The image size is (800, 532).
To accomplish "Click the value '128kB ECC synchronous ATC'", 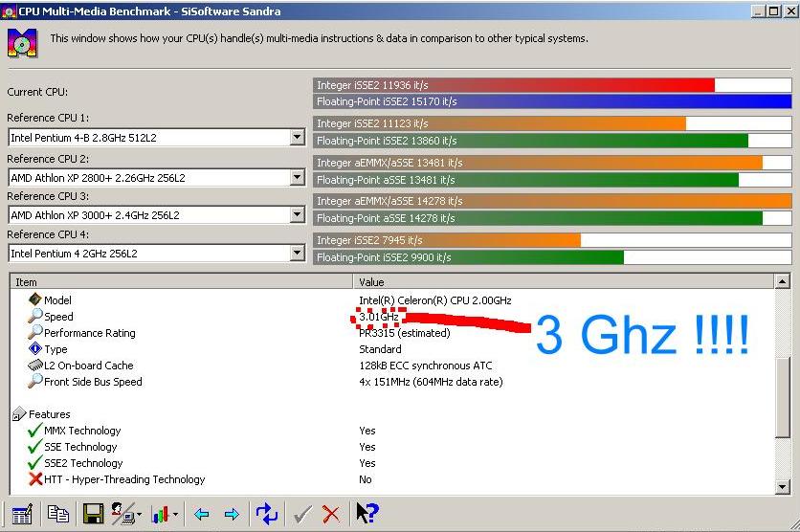I will click(426, 366).
